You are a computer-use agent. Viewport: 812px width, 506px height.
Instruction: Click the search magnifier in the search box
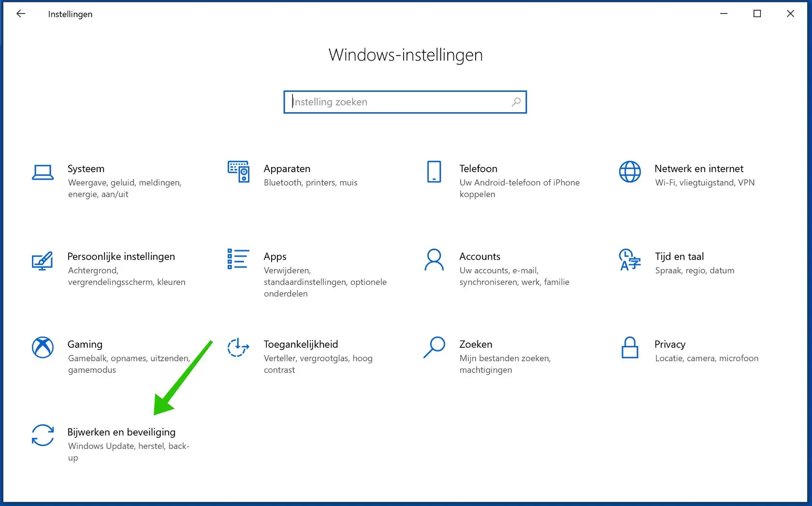[516, 102]
